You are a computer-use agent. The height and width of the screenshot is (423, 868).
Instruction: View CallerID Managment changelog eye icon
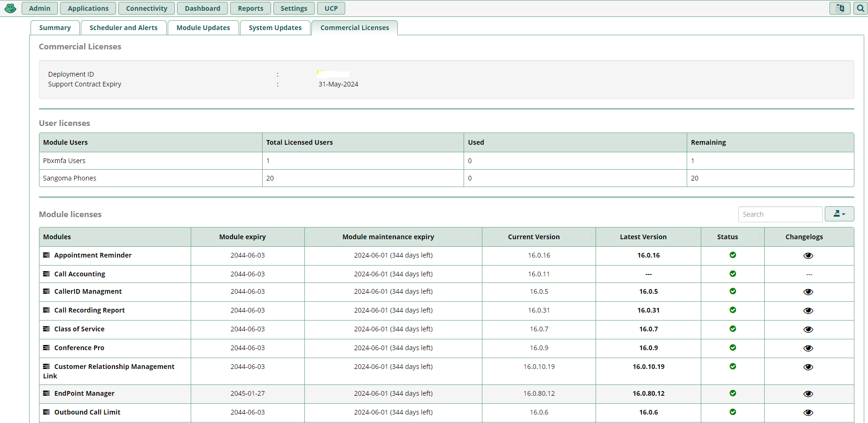pyautogui.click(x=808, y=292)
